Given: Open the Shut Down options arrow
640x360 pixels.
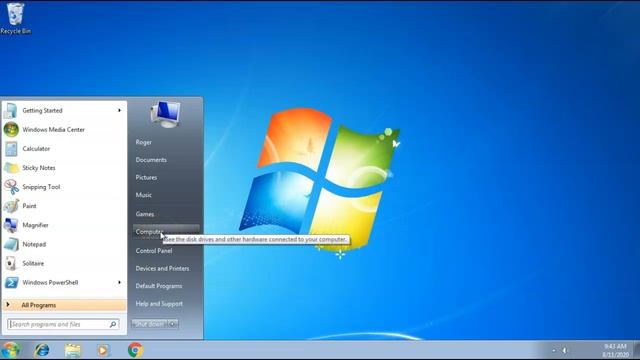Looking at the screenshot, I should [173, 324].
